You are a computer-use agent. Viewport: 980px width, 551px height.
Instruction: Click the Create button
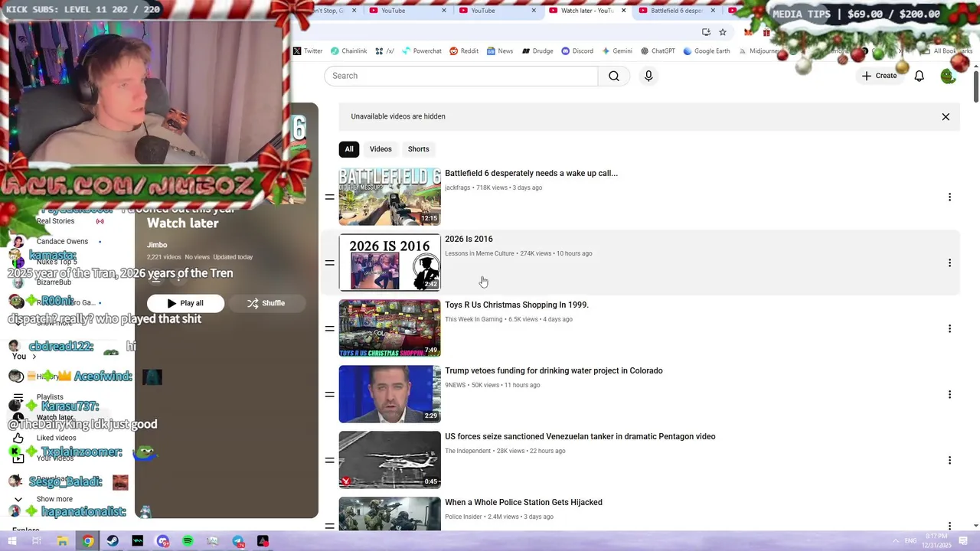tap(879, 76)
